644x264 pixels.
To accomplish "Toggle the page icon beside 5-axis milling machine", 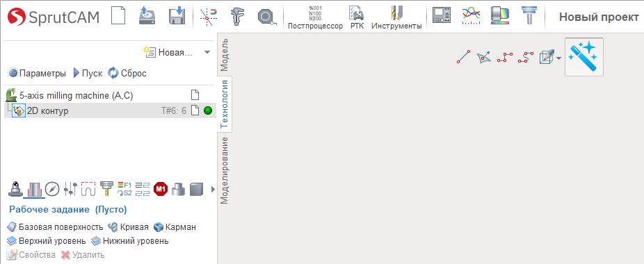I will tap(195, 96).
